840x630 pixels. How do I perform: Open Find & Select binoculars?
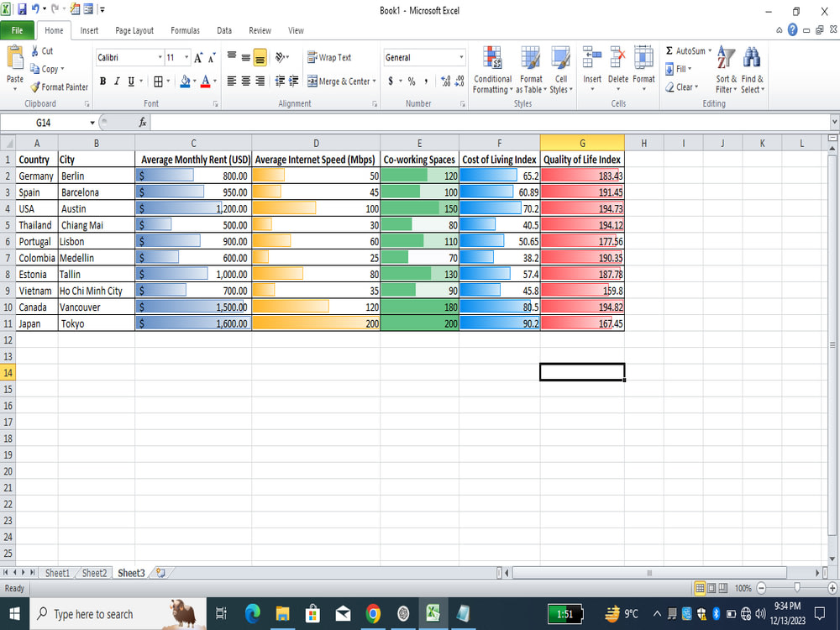tap(752, 71)
